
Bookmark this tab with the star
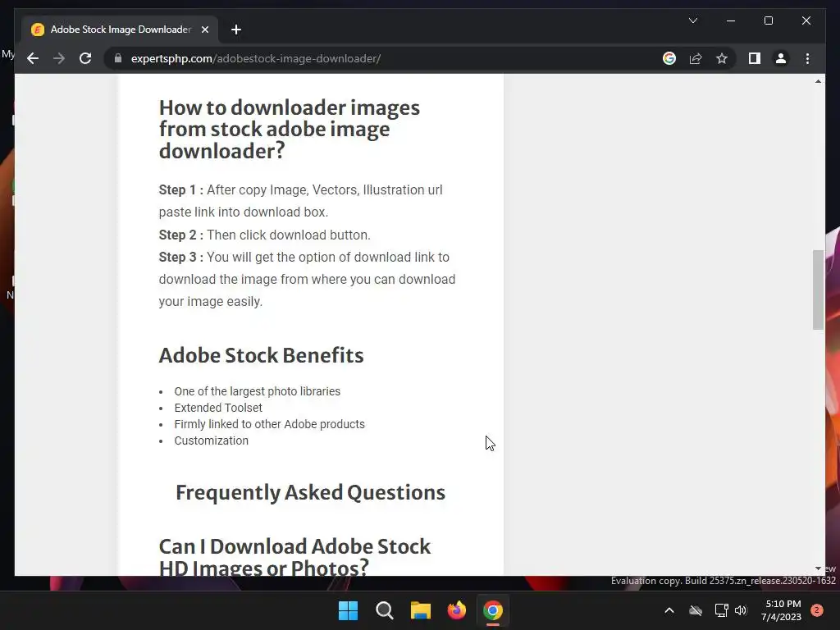point(722,58)
